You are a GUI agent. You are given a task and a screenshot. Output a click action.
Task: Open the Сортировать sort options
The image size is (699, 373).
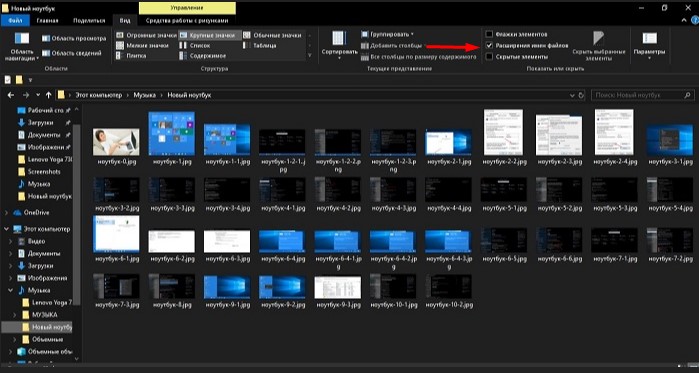pos(339,45)
